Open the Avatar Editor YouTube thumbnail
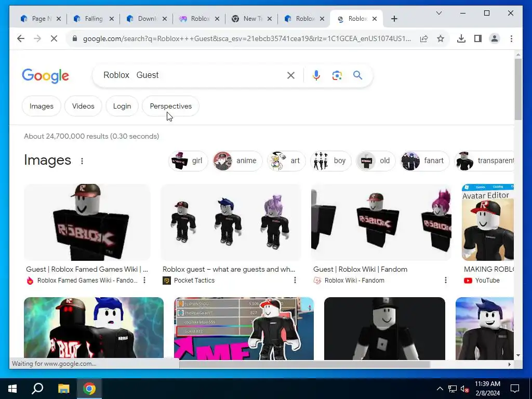Image resolution: width=532 pixels, height=399 pixels. pos(487,222)
